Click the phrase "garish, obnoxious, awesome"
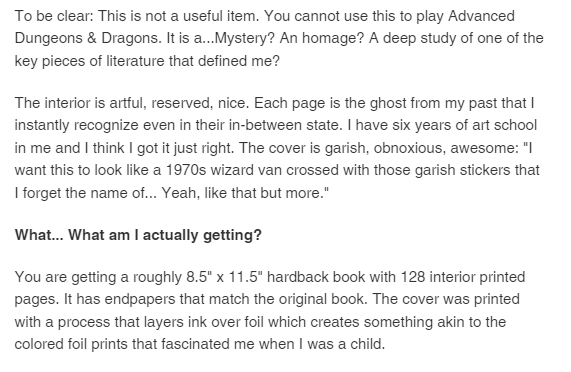The width and height of the screenshot is (571, 372). click(x=421, y=149)
